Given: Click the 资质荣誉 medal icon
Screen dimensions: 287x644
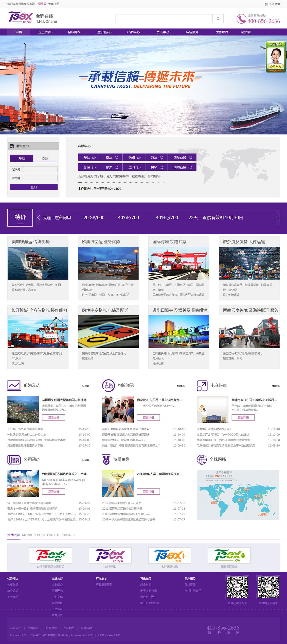Looking at the screenshot, I should [106, 459].
